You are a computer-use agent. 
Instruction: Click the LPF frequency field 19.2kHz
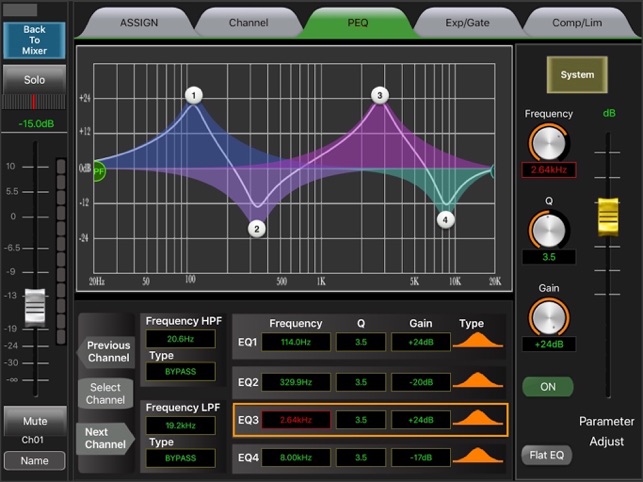coord(180,425)
